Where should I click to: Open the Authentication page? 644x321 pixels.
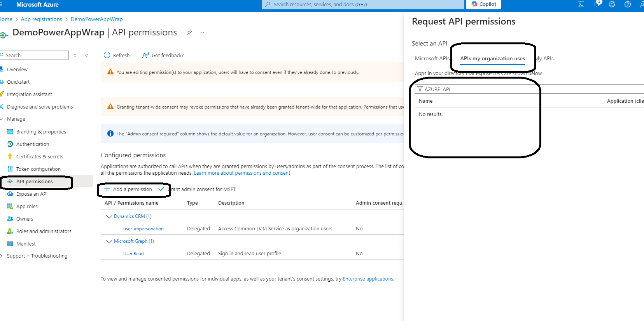(x=33, y=144)
